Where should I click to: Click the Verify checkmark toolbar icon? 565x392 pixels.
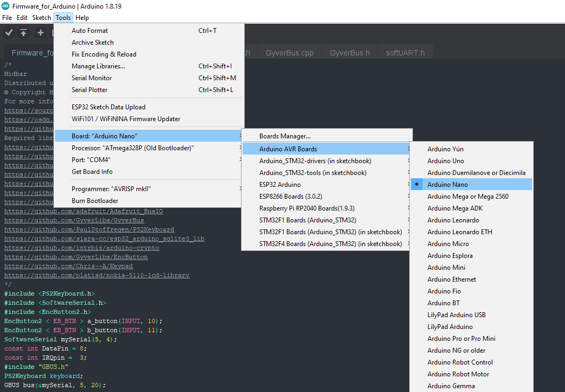pos(9,33)
